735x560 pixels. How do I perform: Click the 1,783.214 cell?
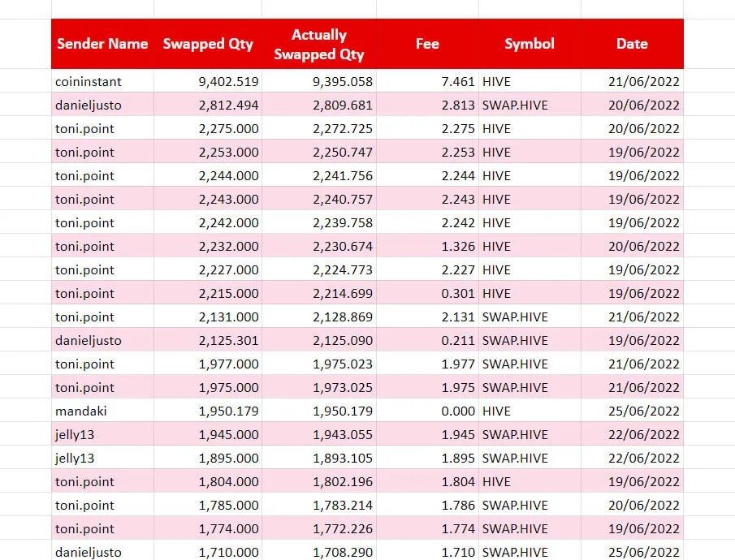(x=318, y=505)
